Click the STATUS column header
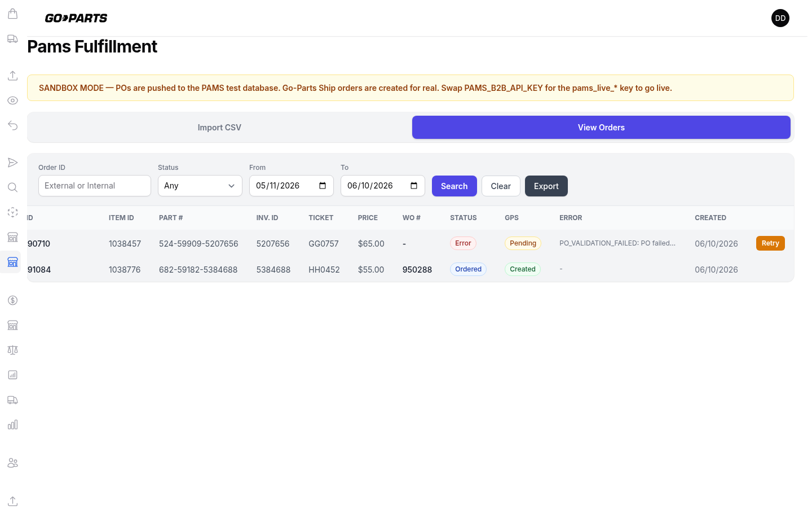This screenshot has height=508, width=812. point(464,218)
